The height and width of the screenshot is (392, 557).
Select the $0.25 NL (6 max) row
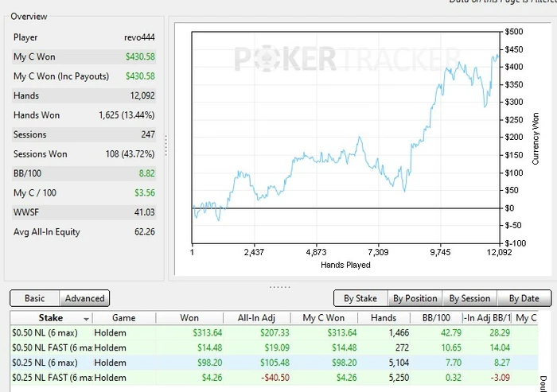click(x=274, y=363)
